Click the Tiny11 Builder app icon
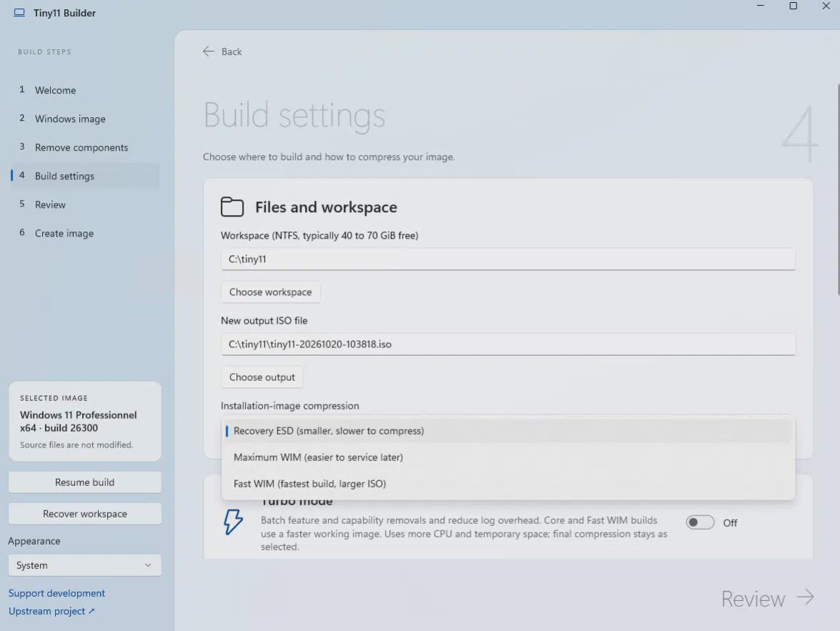Screen dimensions: 840x631 click(x=19, y=13)
